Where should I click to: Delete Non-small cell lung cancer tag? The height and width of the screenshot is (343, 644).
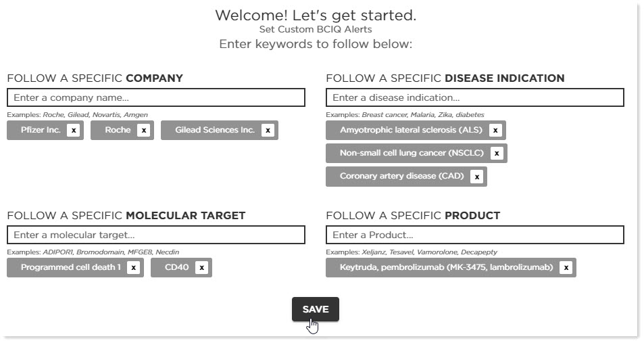[x=497, y=154]
